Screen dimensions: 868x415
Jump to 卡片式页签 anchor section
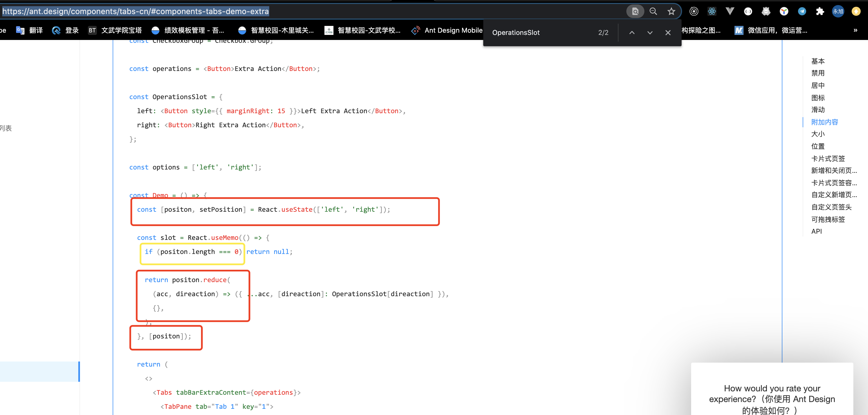pyautogui.click(x=828, y=158)
